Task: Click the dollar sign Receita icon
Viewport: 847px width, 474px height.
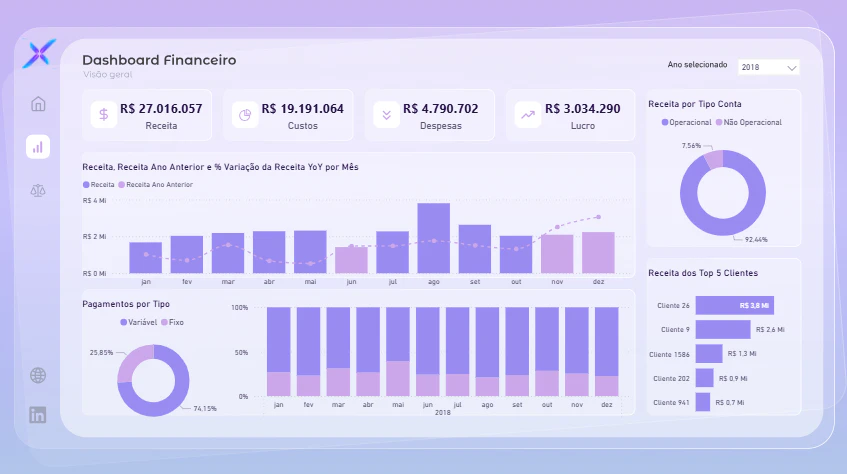Action: [104, 115]
